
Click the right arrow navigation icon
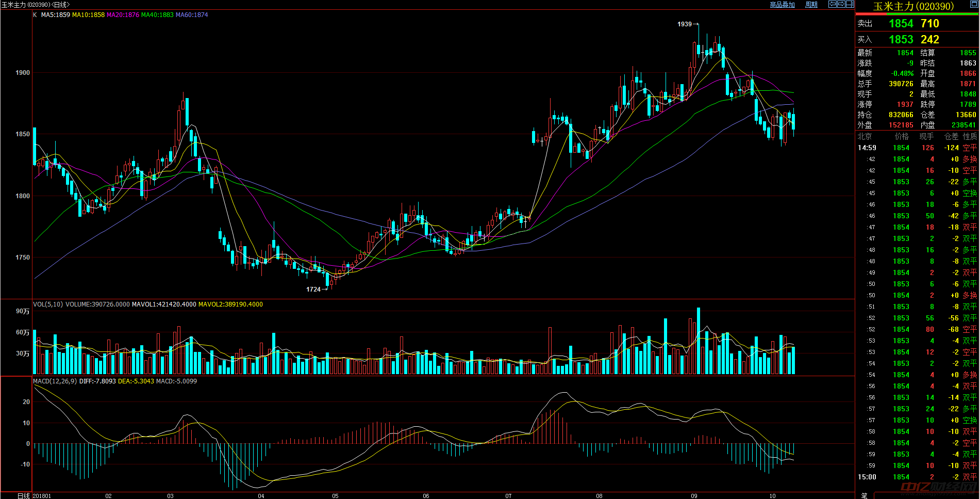pyautogui.click(x=841, y=4)
